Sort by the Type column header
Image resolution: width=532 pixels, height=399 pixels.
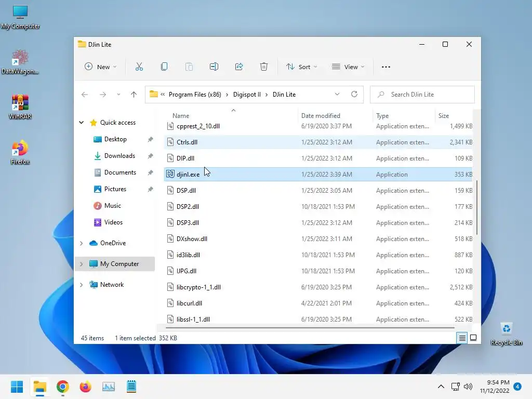coord(382,116)
